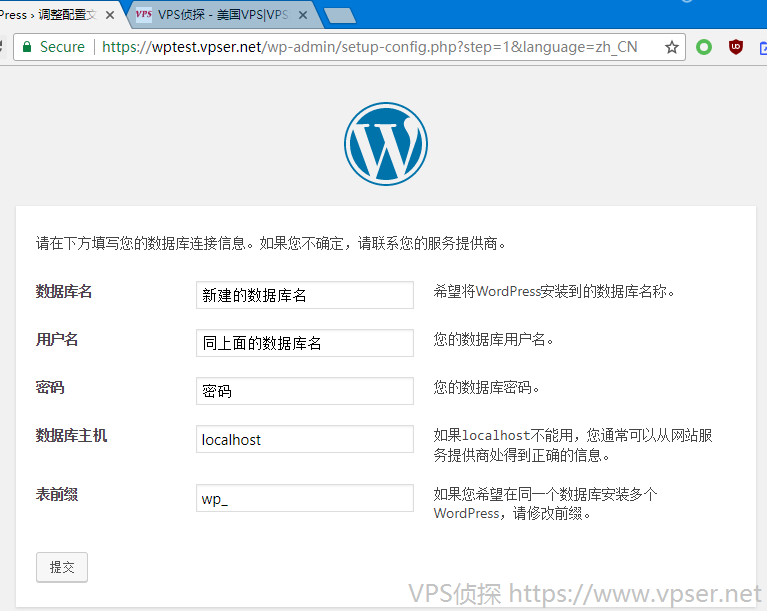Click the 密码 input box
Viewport: 767px width, 611px height.
305,391
